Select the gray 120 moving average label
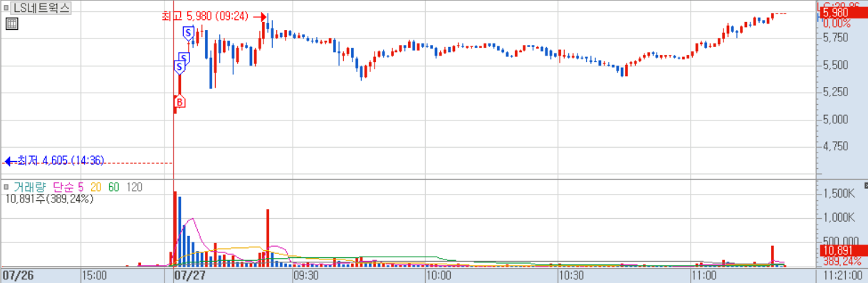The image size is (868, 283). (135, 187)
